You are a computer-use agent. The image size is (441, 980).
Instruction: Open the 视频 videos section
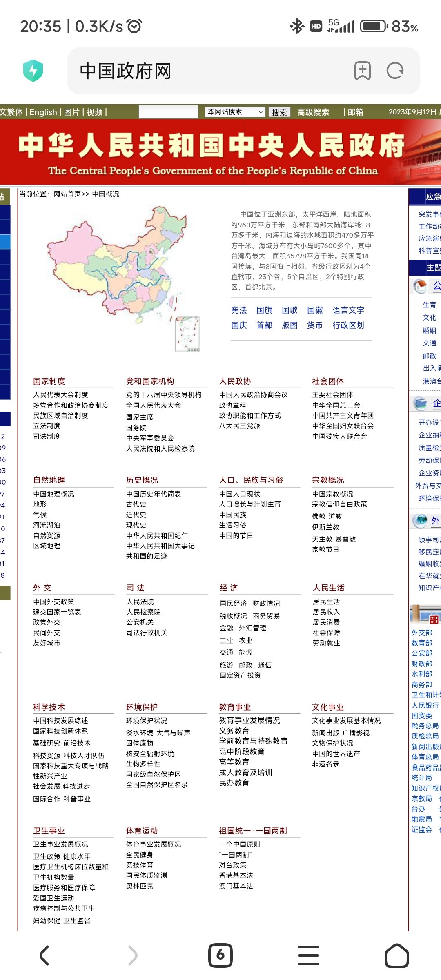(x=95, y=112)
